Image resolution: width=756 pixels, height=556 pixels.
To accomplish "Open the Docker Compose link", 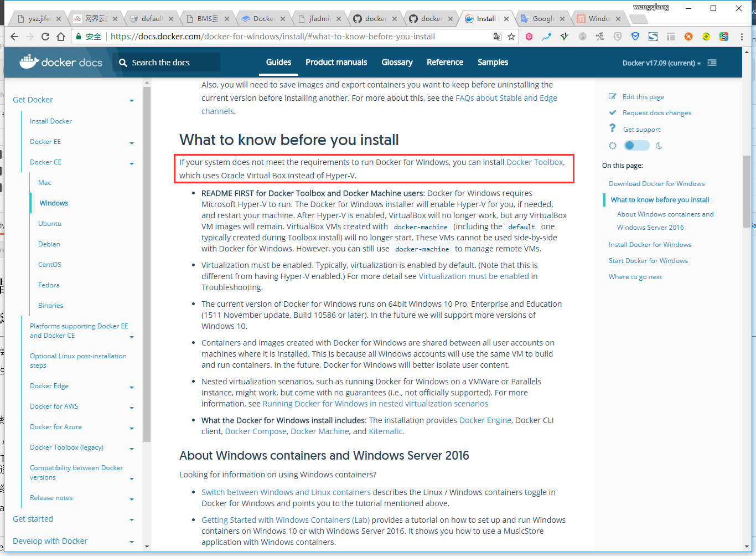I will click(x=256, y=431).
